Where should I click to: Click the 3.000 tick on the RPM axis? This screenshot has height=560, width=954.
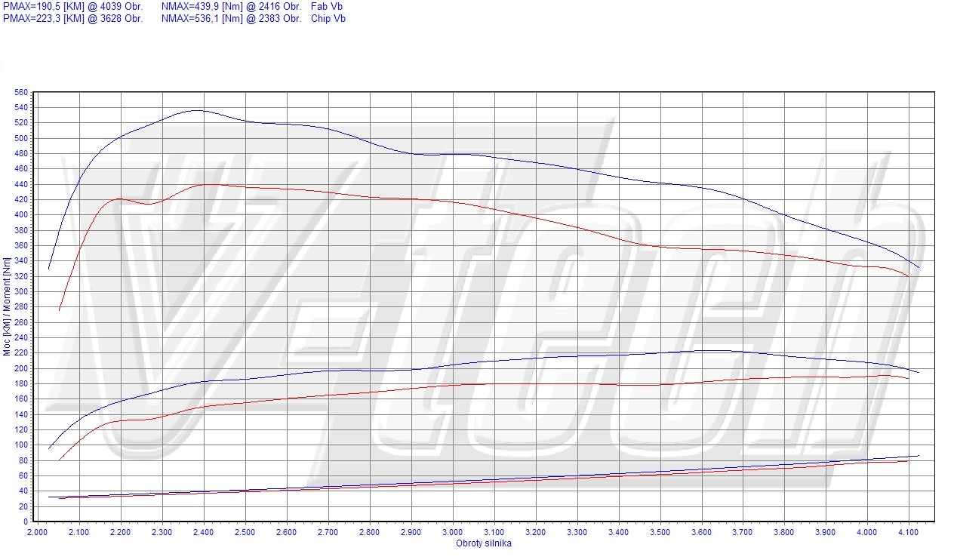(x=453, y=532)
